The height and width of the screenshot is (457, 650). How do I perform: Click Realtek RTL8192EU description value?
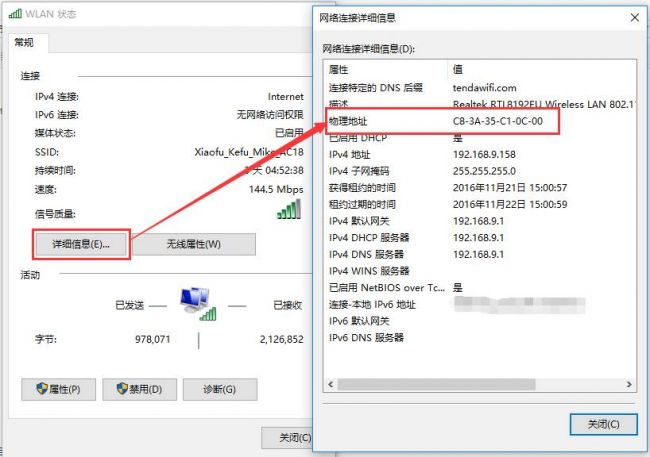tap(544, 104)
